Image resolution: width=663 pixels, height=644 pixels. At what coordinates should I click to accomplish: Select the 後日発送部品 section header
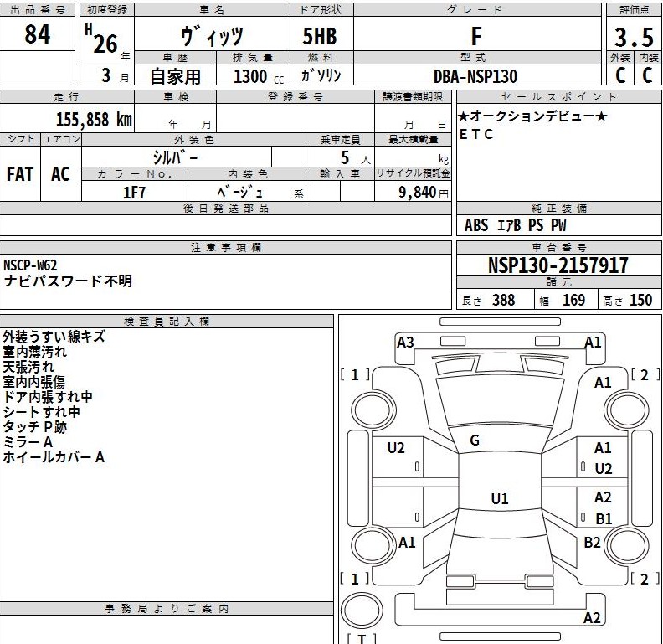point(226,209)
